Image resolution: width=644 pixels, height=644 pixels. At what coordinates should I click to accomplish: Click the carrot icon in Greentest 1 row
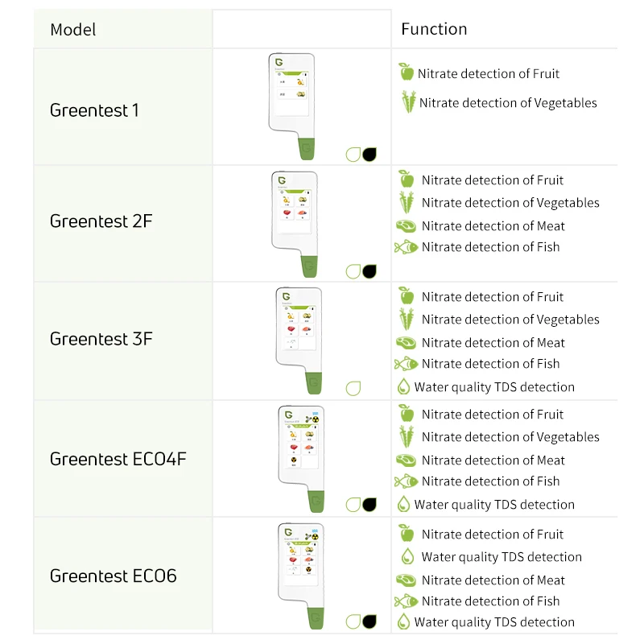[x=409, y=102]
